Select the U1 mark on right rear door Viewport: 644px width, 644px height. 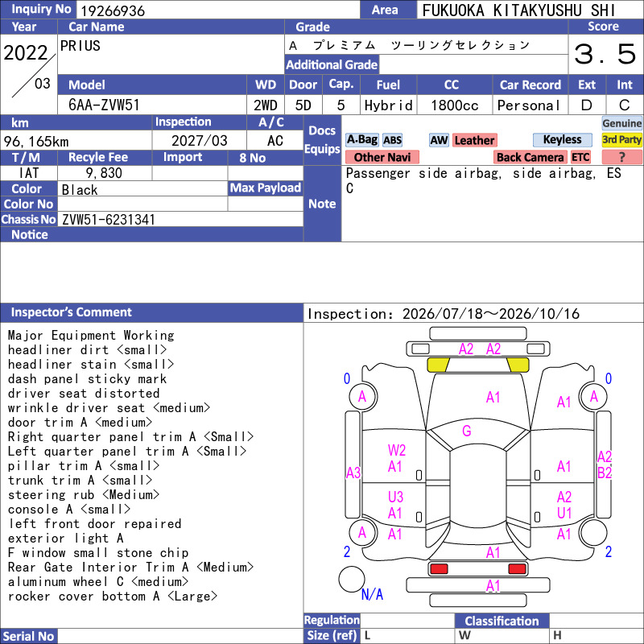(564, 513)
